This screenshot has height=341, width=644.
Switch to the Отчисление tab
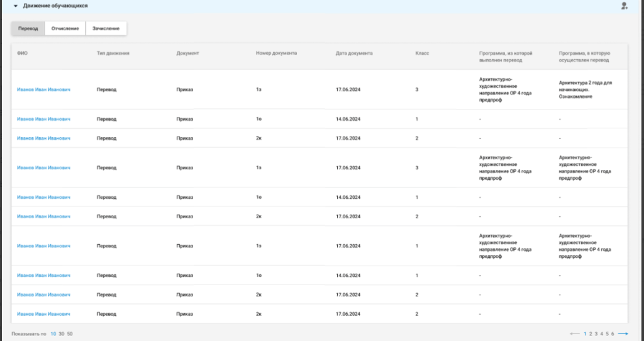[65, 28]
